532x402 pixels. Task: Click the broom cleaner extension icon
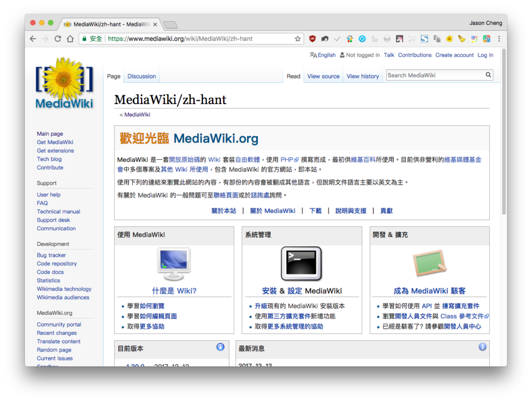[461, 38]
